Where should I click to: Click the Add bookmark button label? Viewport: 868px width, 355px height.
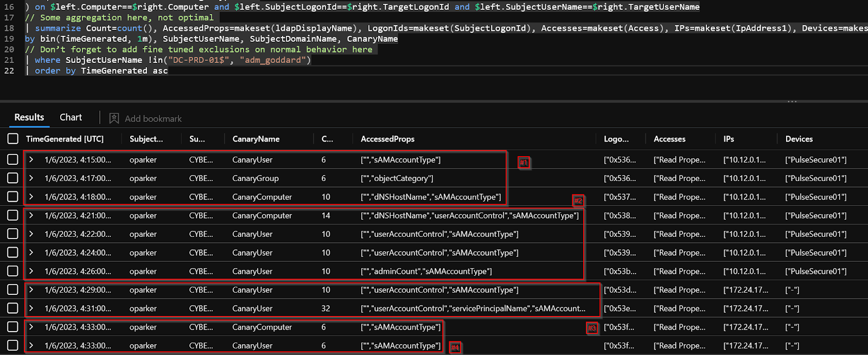tap(153, 119)
